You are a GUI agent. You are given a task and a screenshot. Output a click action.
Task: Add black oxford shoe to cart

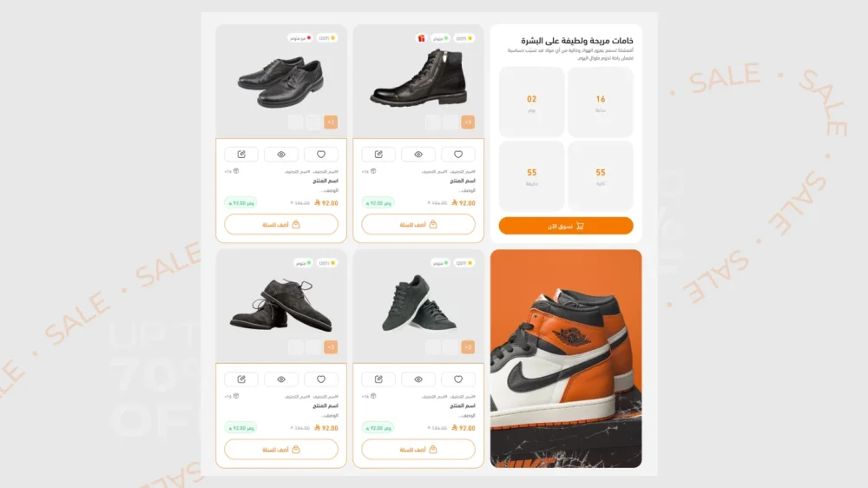(281, 224)
